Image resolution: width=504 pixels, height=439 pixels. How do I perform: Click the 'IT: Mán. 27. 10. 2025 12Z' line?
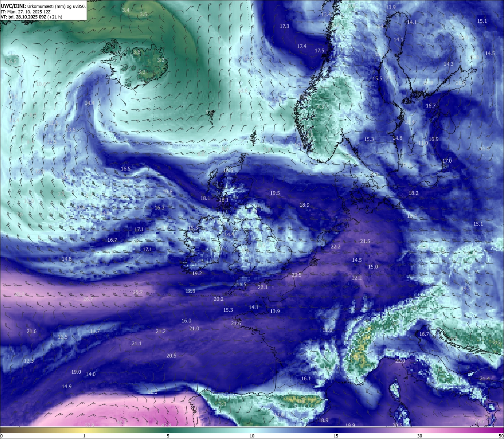tap(26, 12)
